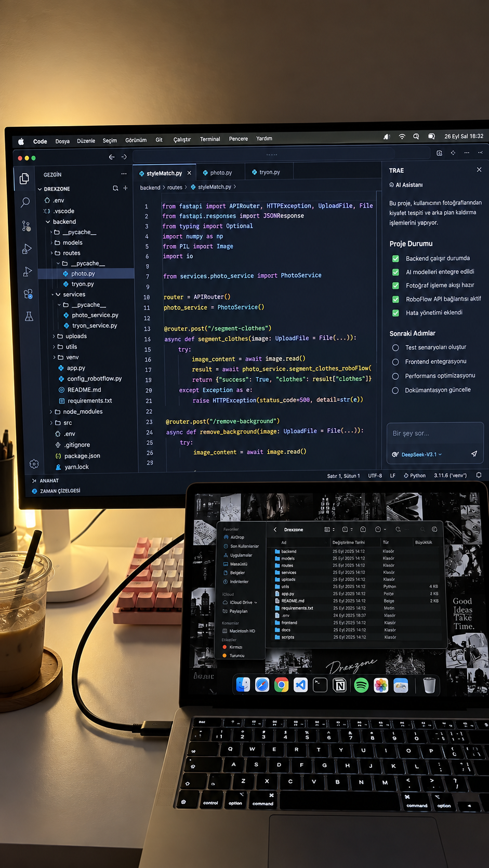This screenshot has height=868, width=489.
Task: Open the DeepSeek-V3.1 model dropdown
Action: point(421,454)
